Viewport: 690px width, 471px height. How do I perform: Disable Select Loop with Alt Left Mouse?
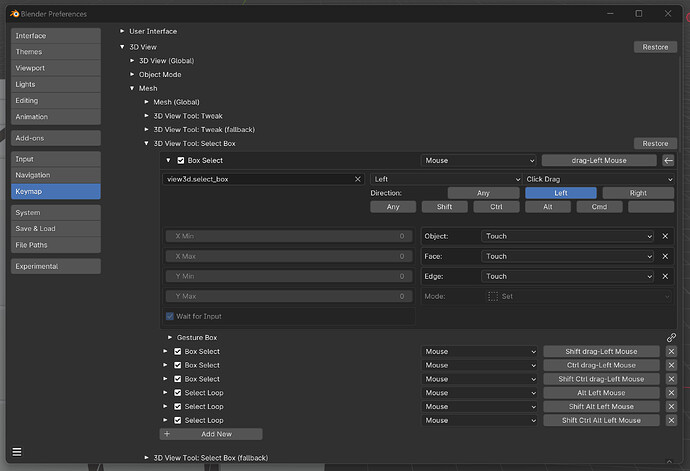point(177,393)
